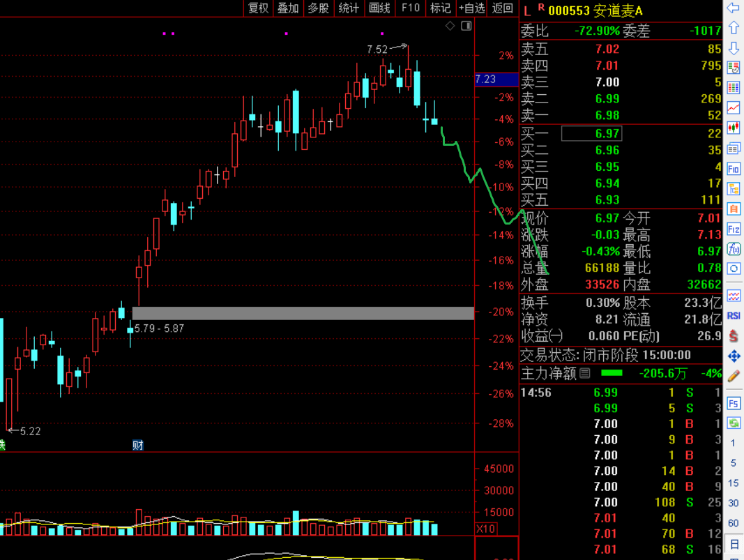Select the 买一 price 6.97 box
The width and height of the screenshot is (744, 560).
coord(591,133)
